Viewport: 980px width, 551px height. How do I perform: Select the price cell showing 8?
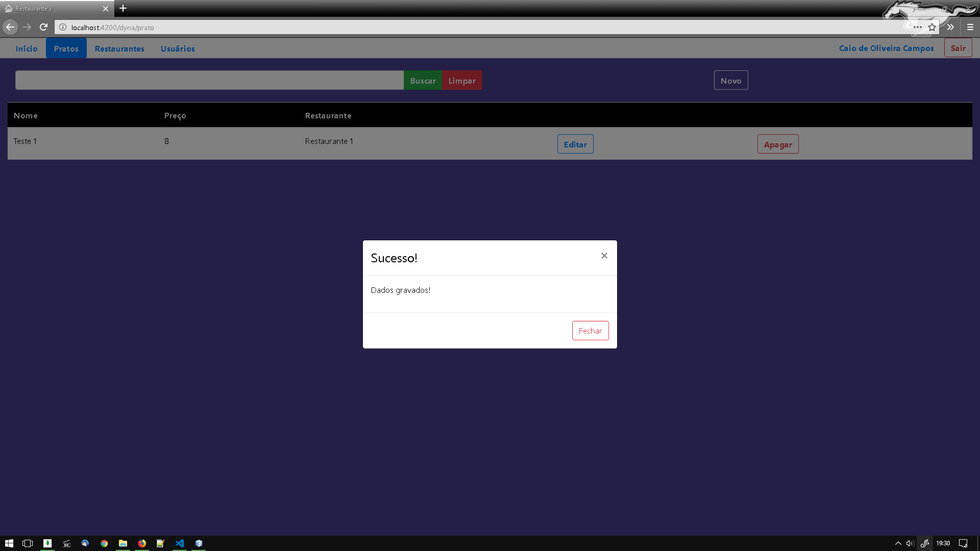click(x=167, y=141)
